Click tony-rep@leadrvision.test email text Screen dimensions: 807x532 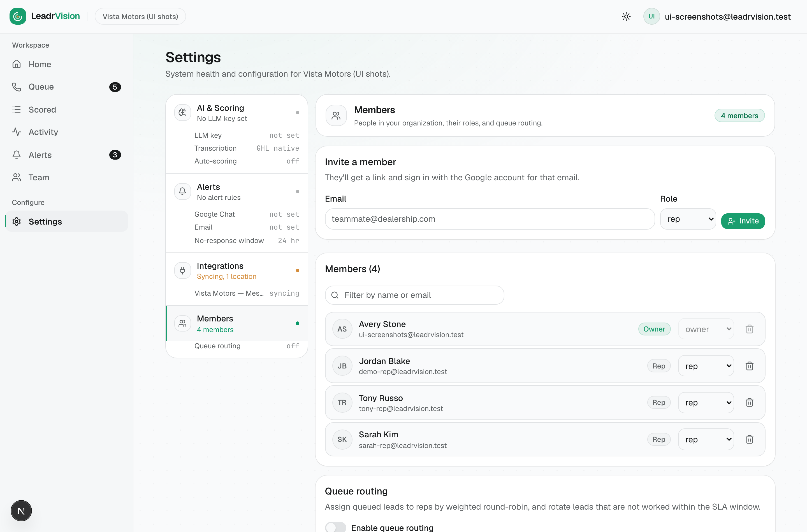pyautogui.click(x=401, y=409)
